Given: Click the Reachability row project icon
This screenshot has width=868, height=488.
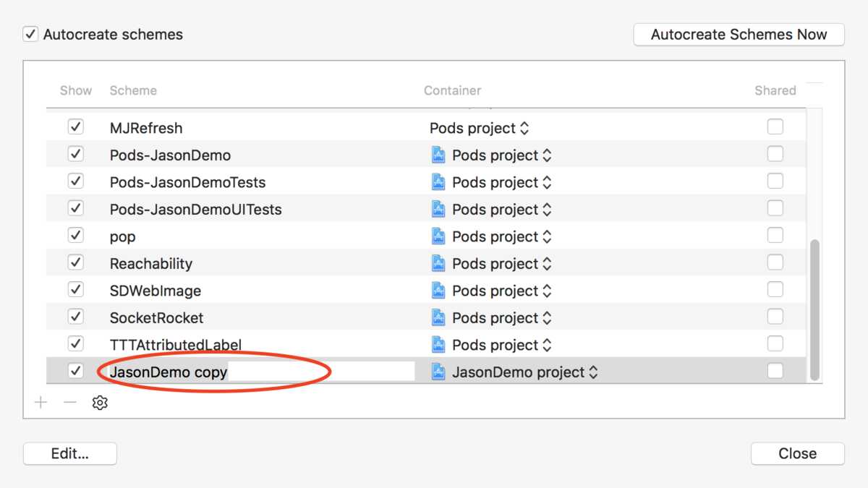Looking at the screenshot, I should click(438, 263).
